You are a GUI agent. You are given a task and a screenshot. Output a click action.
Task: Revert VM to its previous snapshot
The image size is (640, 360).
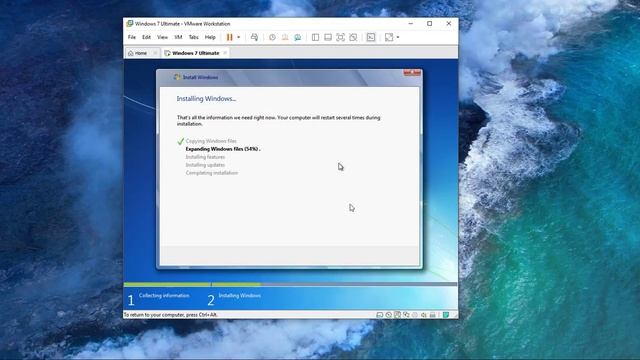(x=285, y=37)
